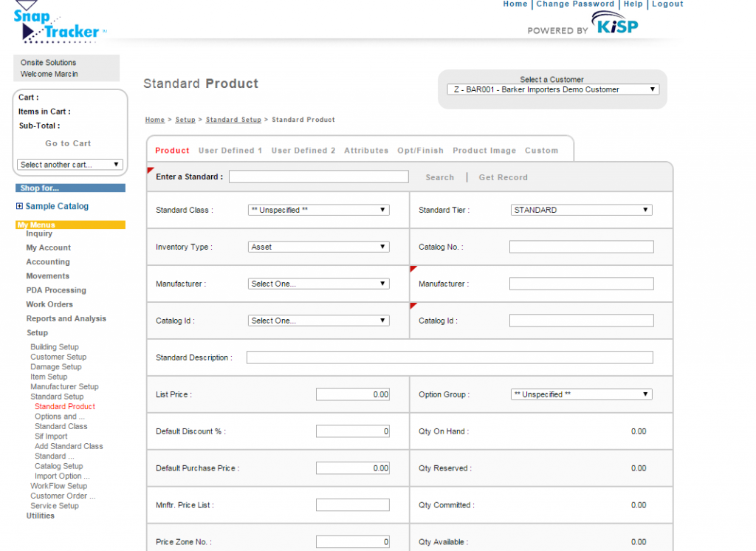Open the Change Password link
This screenshot has width=756, height=551.
point(575,4)
